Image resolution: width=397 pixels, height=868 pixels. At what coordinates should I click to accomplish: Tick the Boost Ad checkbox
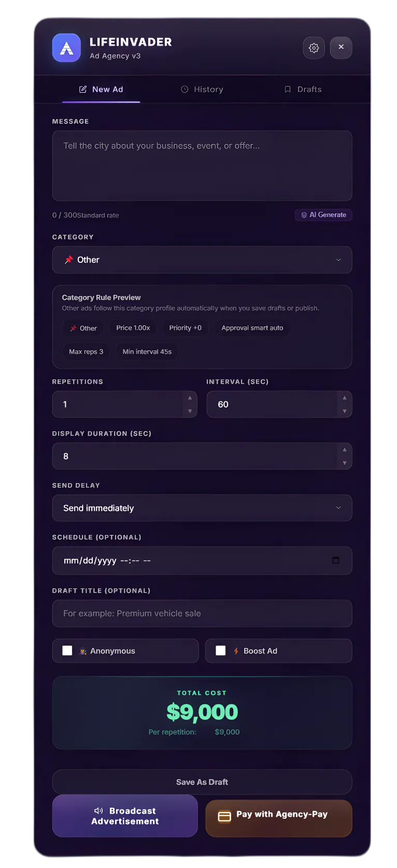(x=221, y=651)
